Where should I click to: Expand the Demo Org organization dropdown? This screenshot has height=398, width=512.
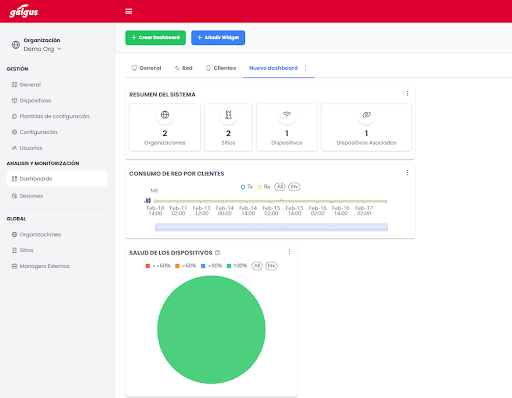point(42,49)
